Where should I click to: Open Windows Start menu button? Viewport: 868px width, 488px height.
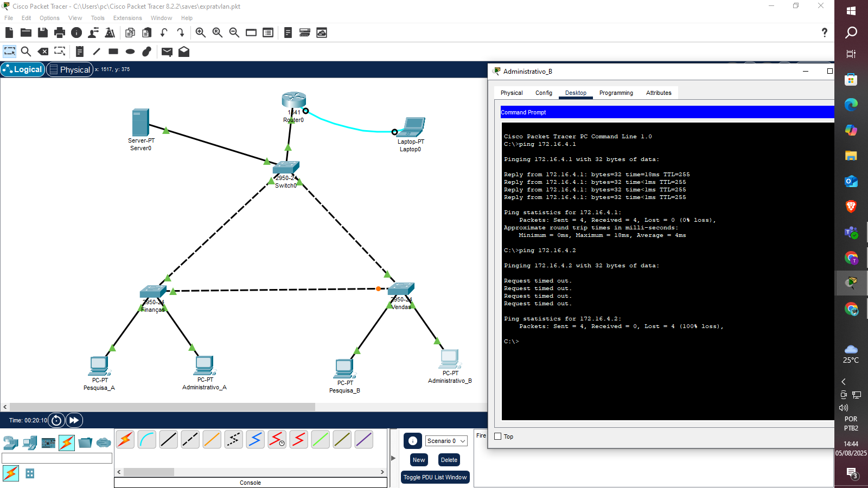pyautogui.click(x=851, y=11)
